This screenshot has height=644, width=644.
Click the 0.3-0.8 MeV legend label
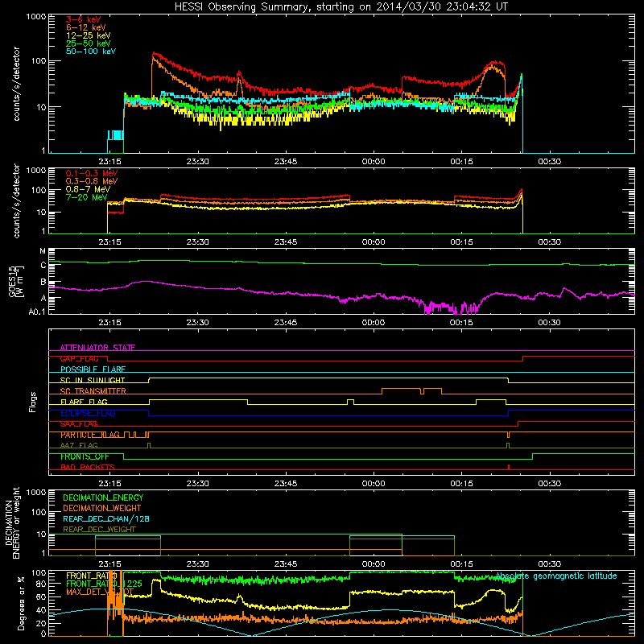coord(92,181)
